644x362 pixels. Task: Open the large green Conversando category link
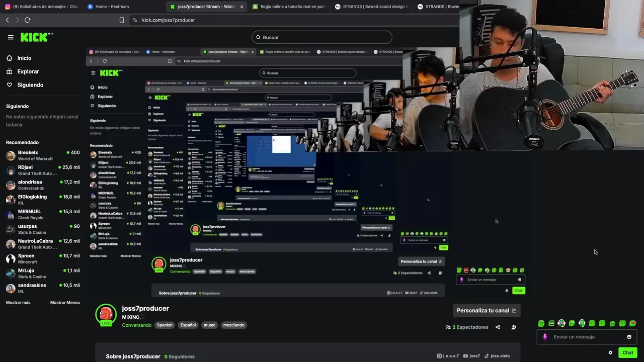pos(137,325)
